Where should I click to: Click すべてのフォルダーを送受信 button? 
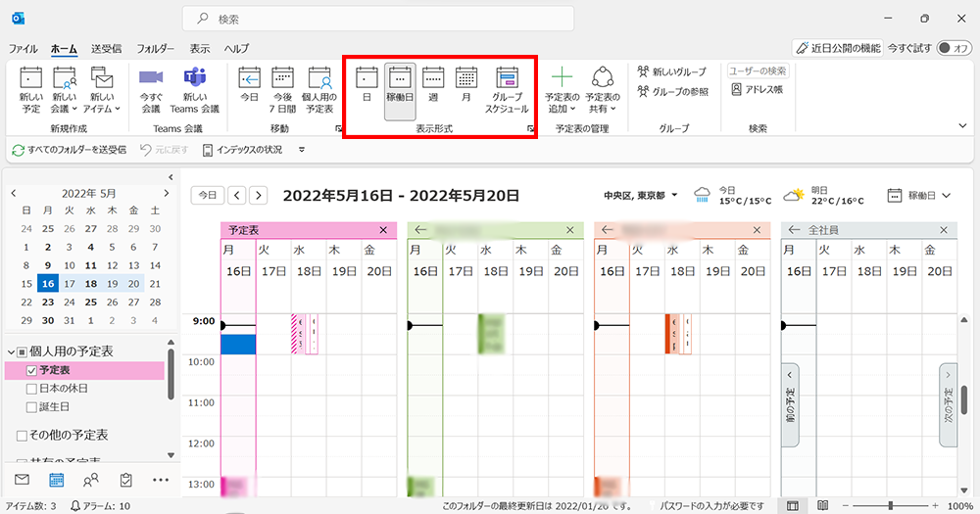tap(69, 150)
